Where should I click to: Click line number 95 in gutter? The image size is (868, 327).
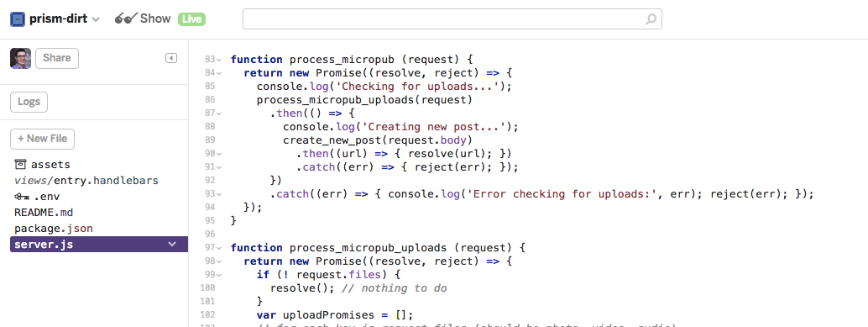tap(210, 221)
